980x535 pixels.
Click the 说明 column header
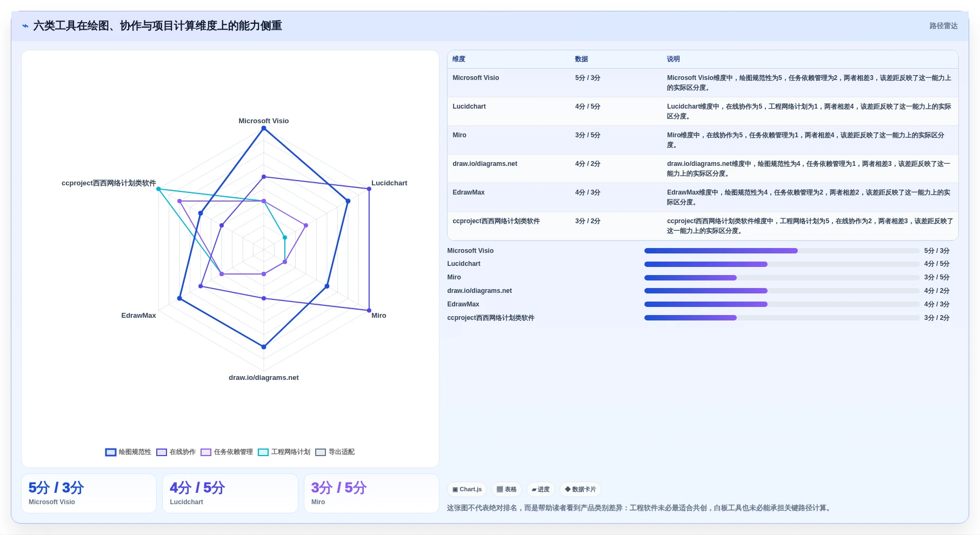tap(673, 59)
